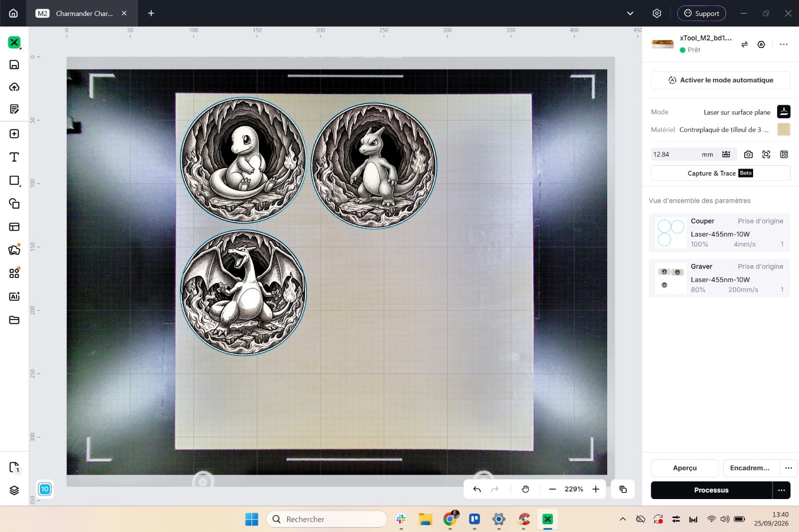Go to the Home screen icon
The height and width of the screenshot is (532, 799).
(x=13, y=13)
